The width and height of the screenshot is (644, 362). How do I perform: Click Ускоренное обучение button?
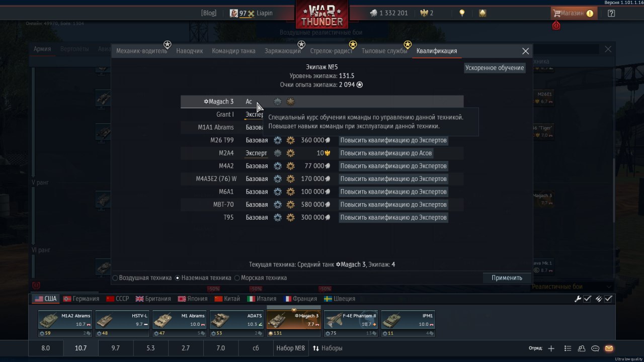pyautogui.click(x=495, y=68)
